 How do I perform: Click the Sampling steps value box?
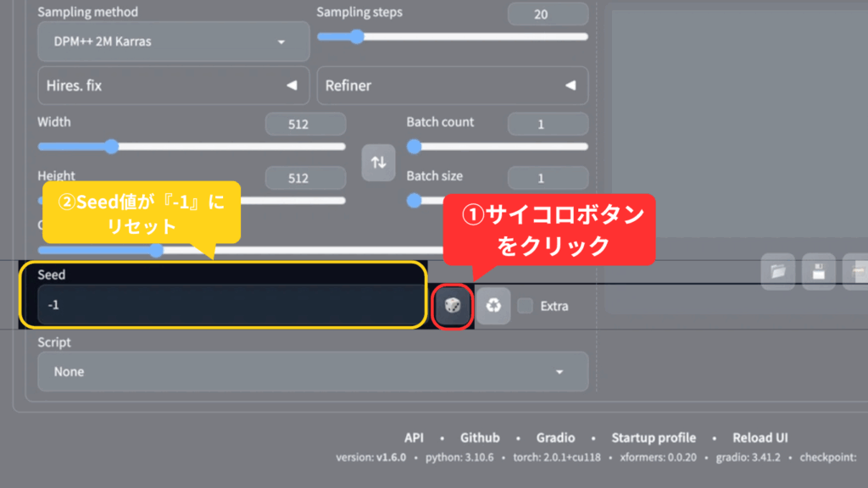pyautogui.click(x=548, y=14)
